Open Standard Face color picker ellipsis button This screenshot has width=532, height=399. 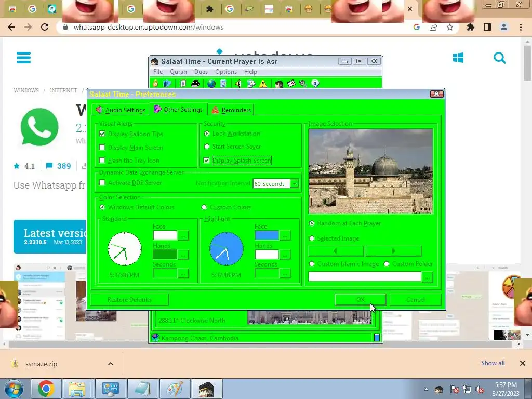click(183, 235)
